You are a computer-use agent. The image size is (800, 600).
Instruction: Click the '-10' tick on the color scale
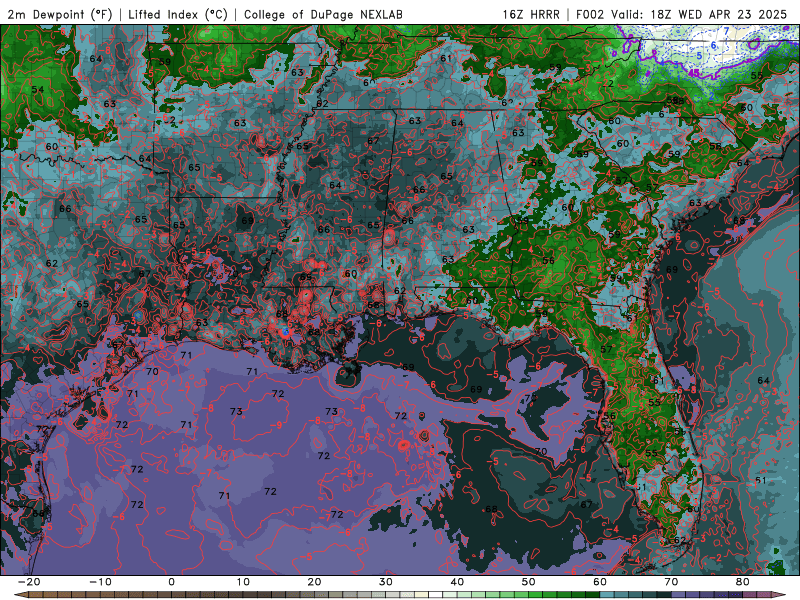(x=100, y=582)
